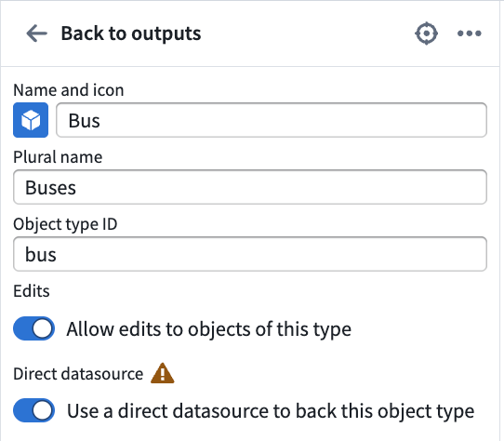Viewport: 504px width, 441px height.
Task: Change the blue cube object icon
Action: point(31,120)
